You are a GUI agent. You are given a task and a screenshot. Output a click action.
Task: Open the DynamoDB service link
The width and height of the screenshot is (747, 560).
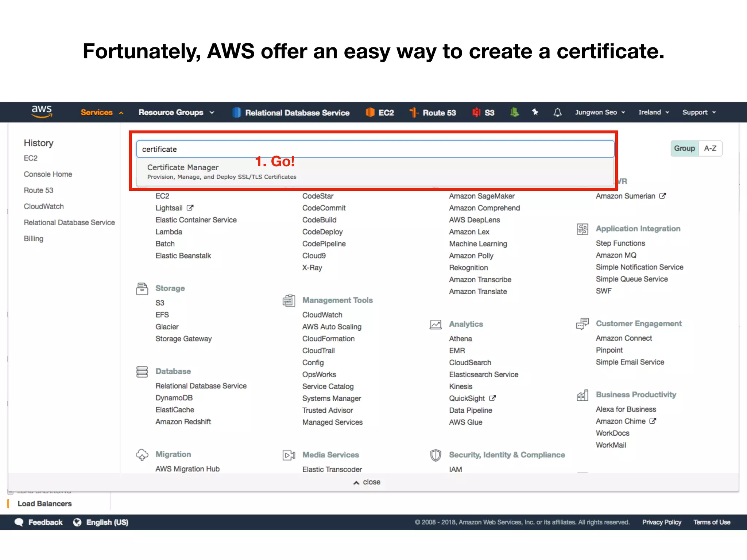(x=174, y=398)
